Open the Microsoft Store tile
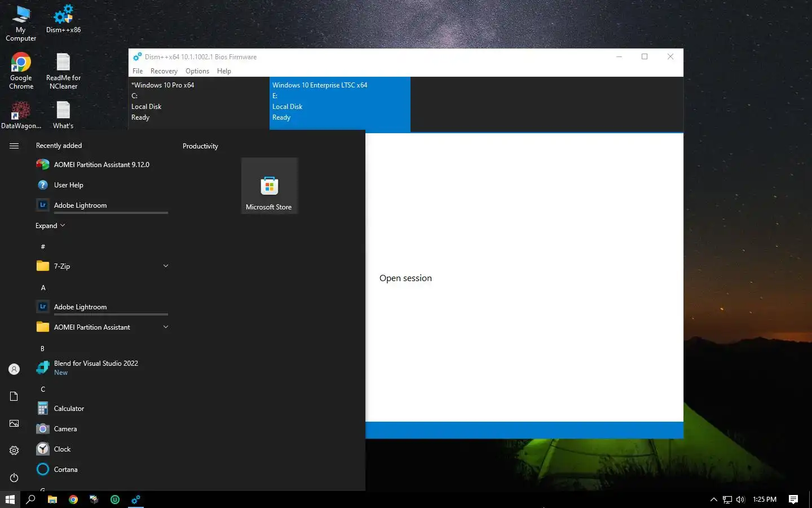Screen dimensions: 812x508 pos(270,186)
